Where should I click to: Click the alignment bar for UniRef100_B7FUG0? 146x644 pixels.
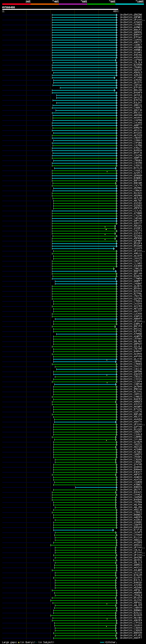coord(88,88)
